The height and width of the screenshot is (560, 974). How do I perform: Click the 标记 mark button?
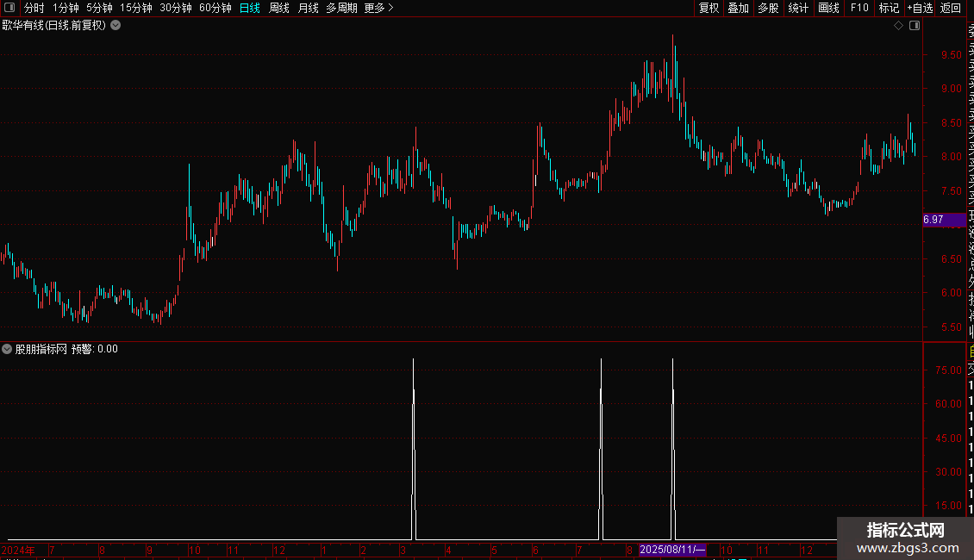[889, 8]
